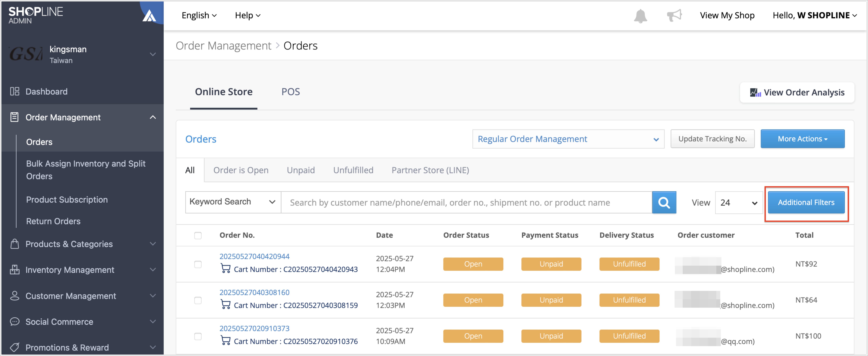
Task: Open order link 20250527040420944
Action: pos(254,256)
